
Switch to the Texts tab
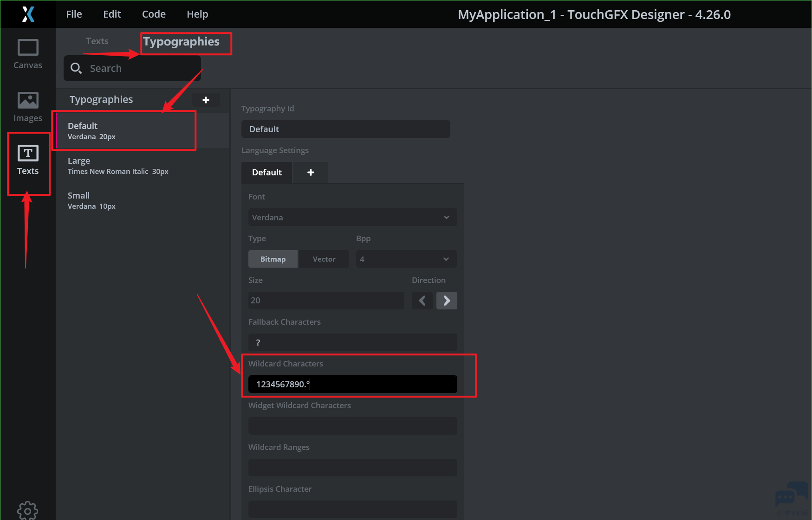(x=97, y=41)
